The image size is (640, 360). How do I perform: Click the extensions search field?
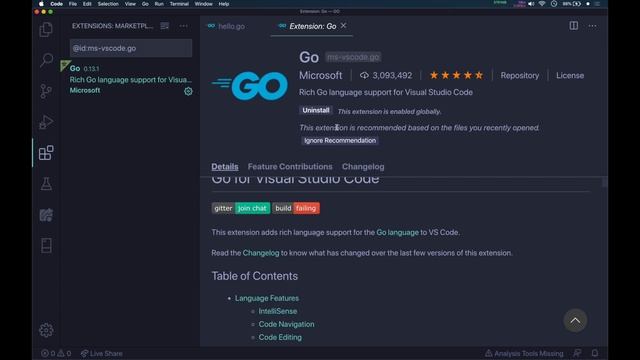[131, 48]
